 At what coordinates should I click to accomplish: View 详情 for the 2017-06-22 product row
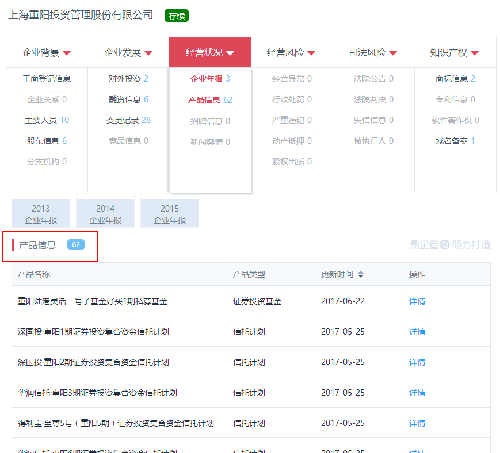click(417, 301)
